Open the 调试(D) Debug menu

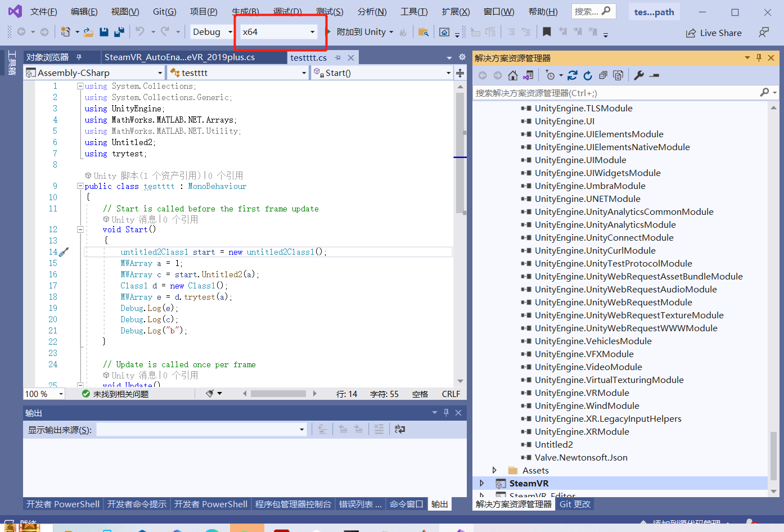click(x=287, y=11)
